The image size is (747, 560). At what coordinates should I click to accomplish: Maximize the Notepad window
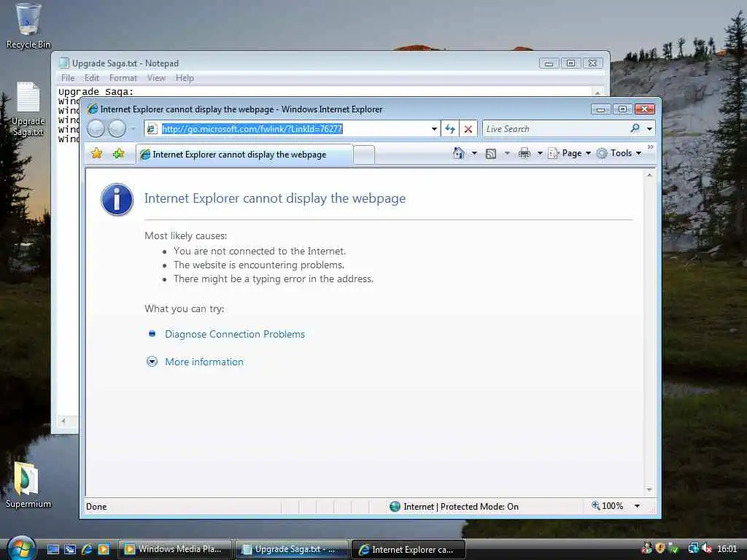[570, 63]
